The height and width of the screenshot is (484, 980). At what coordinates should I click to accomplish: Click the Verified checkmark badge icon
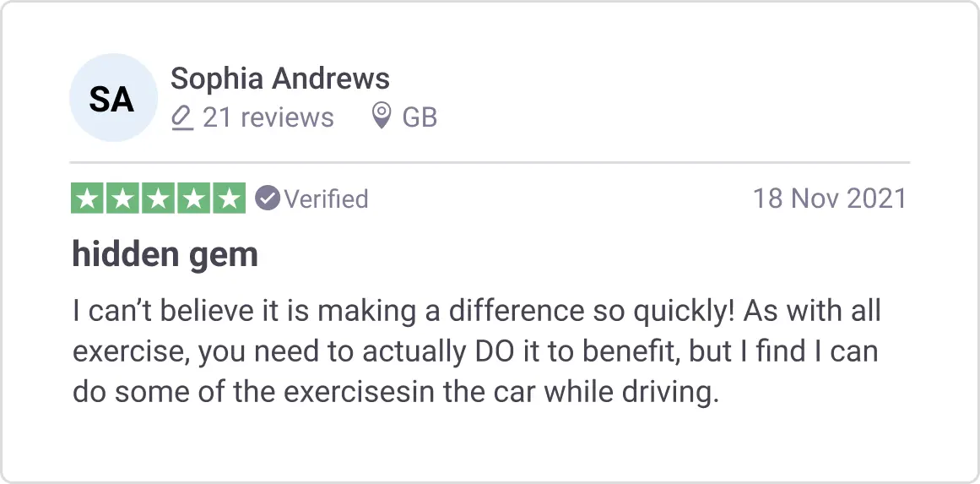coord(267,198)
